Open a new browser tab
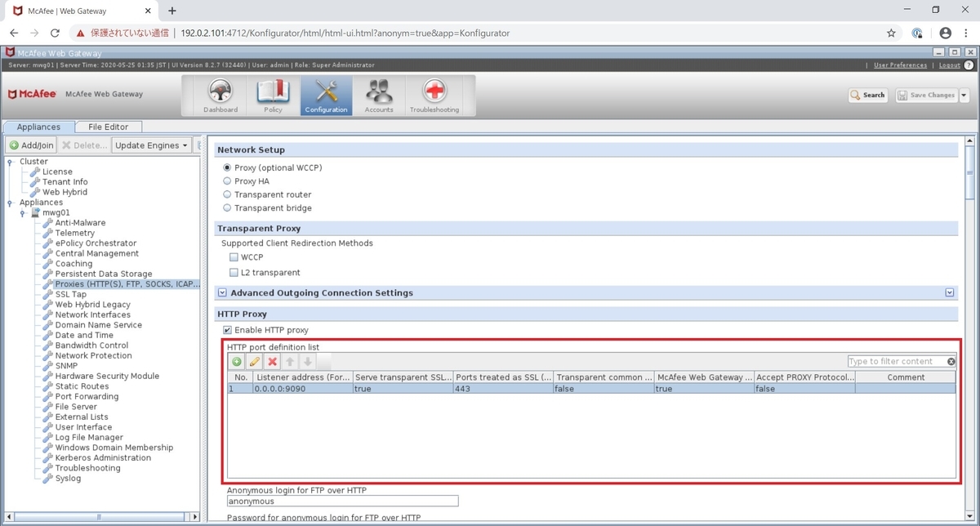980x526 pixels. [172, 11]
